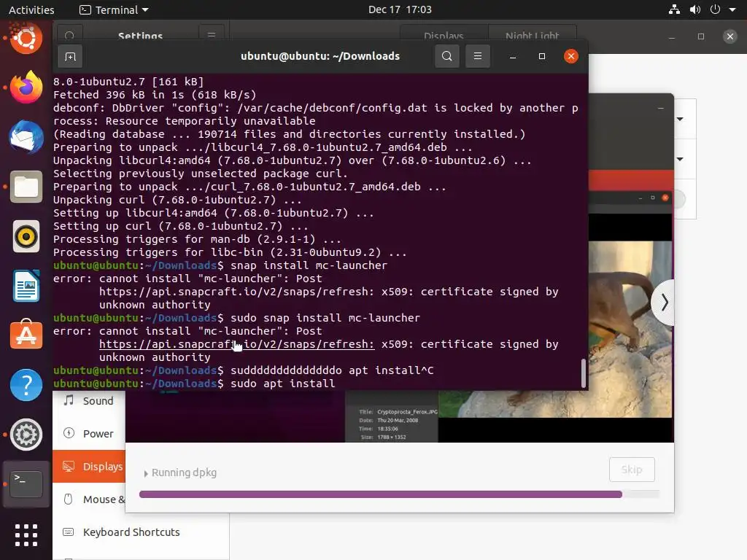Open Ubuntu Software from the dock
747x560 pixels.
(x=26, y=335)
